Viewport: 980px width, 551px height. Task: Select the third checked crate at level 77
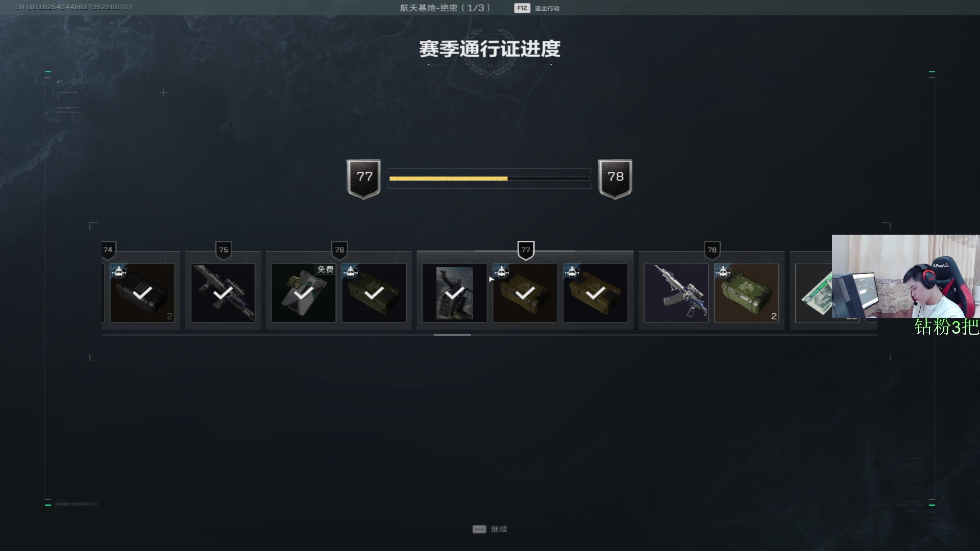[x=595, y=293]
